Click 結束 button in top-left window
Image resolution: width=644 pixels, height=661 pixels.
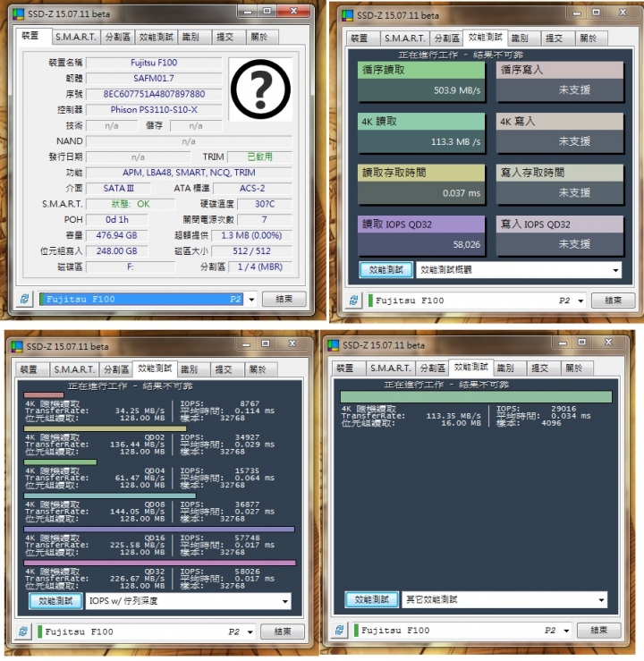[284, 299]
